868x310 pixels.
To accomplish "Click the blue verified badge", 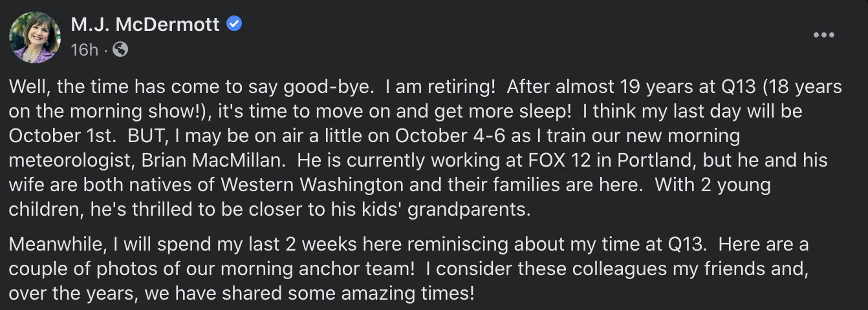I will tap(234, 25).
